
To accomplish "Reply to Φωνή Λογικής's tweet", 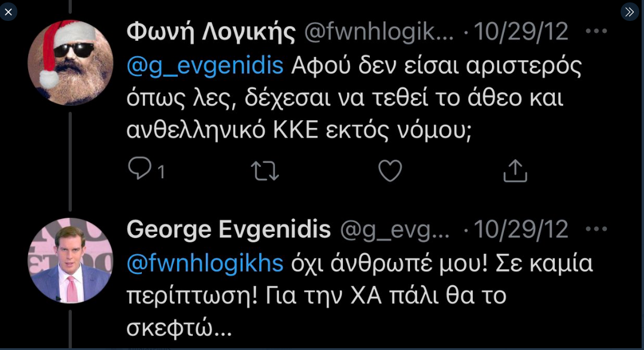I will click(x=140, y=171).
